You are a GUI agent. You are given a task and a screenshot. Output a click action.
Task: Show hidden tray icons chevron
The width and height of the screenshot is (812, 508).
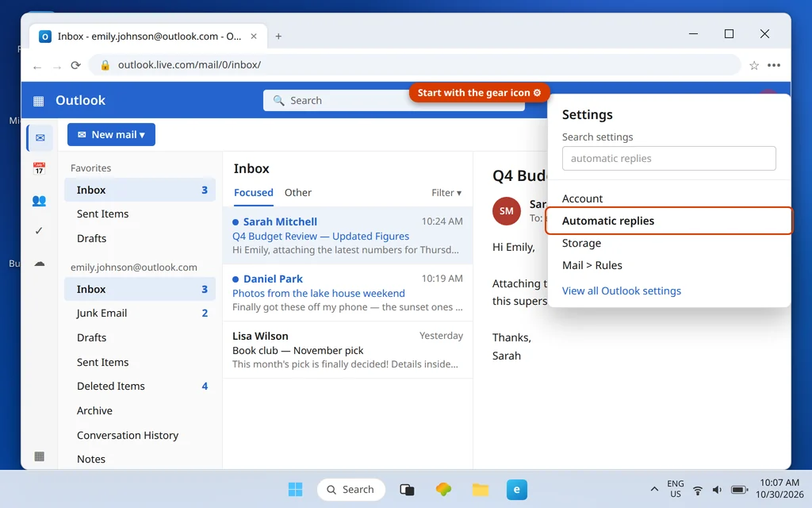click(654, 489)
